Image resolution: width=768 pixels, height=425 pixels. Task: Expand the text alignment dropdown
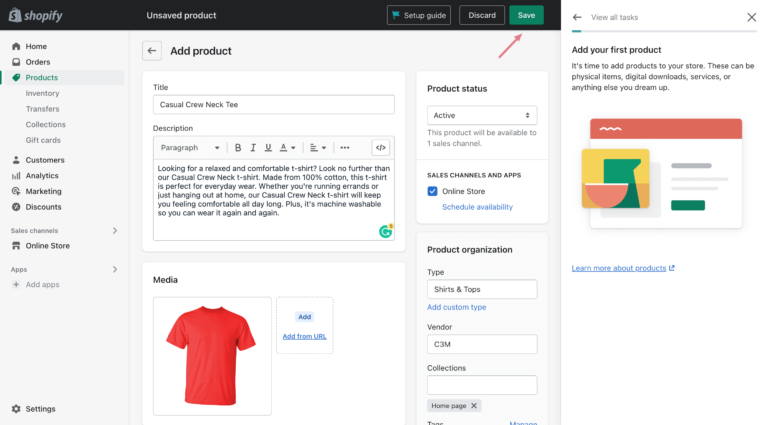[318, 148]
